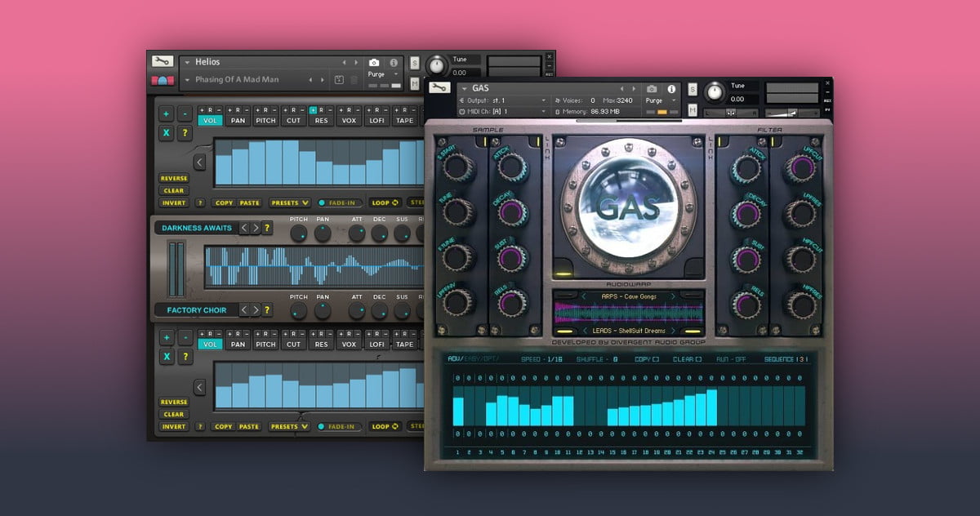Go to next sample after FACTORY CHOIR

(x=256, y=310)
